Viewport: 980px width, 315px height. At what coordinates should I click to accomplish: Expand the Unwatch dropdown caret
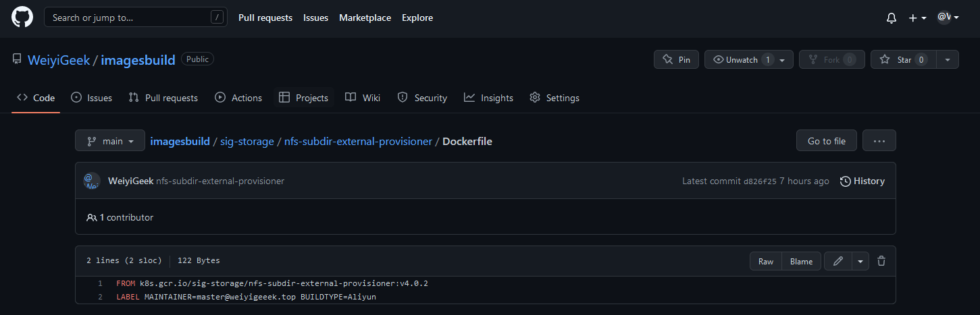point(782,60)
